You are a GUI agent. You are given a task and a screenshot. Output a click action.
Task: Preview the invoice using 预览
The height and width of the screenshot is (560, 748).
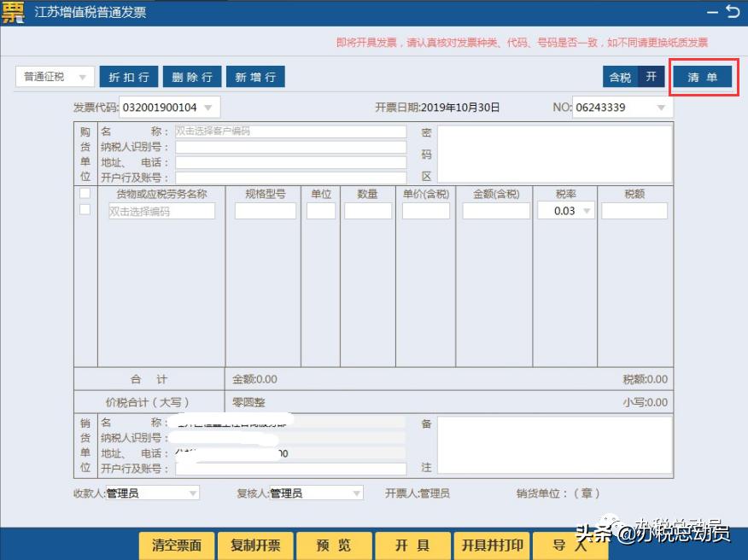(x=333, y=547)
